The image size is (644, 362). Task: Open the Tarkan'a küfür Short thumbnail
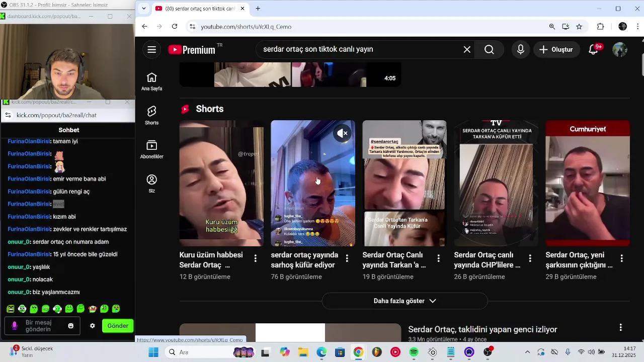point(405,183)
